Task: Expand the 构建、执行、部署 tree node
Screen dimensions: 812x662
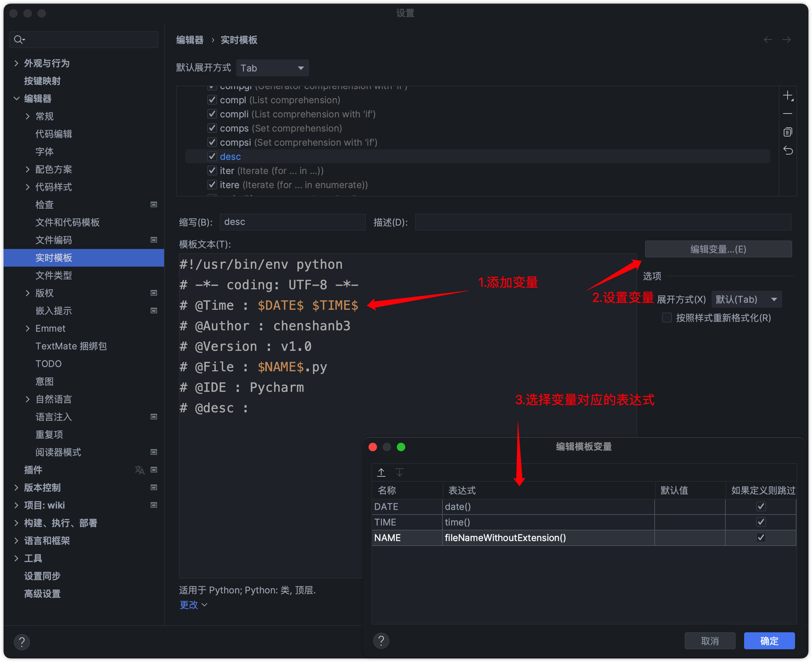Action: [16, 523]
